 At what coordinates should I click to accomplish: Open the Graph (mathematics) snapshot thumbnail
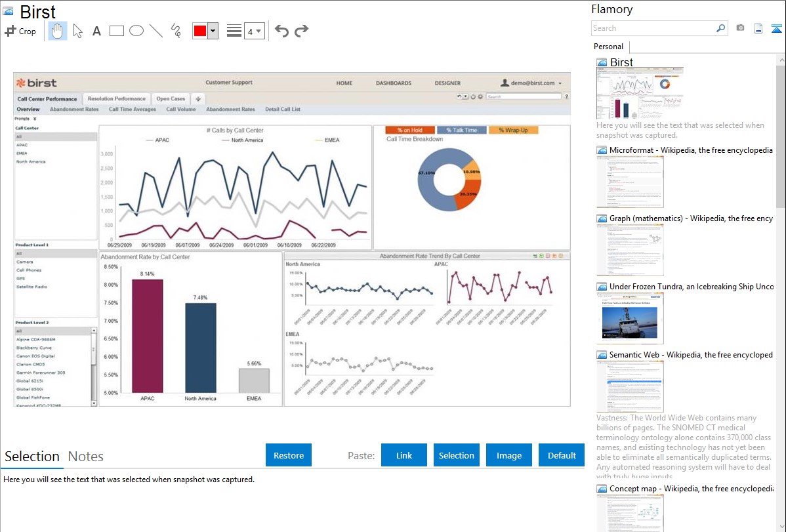point(630,250)
